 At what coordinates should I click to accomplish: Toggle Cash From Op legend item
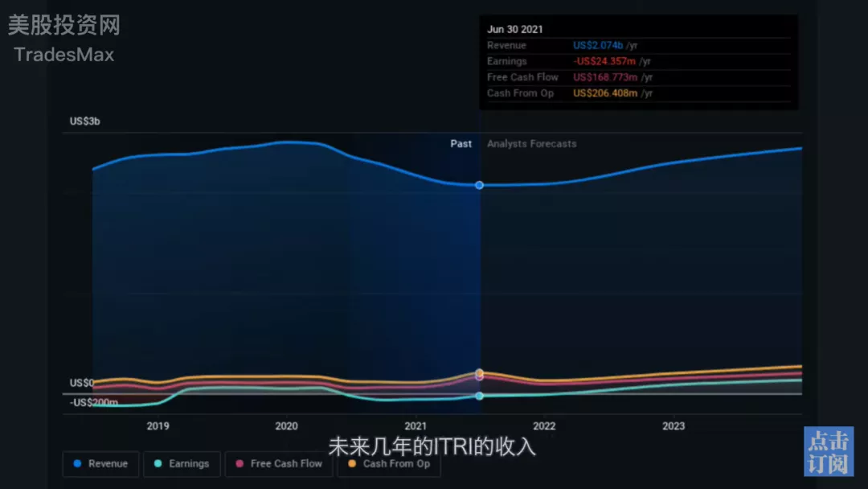click(389, 464)
